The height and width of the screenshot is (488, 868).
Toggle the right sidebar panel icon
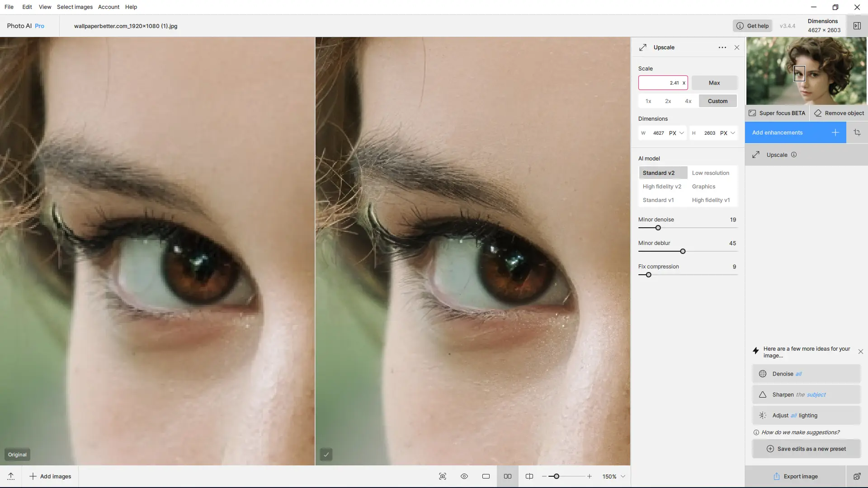[857, 26]
